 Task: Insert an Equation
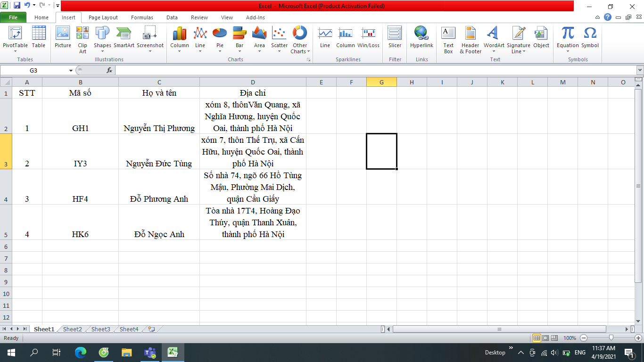click(x=568, y=40)
